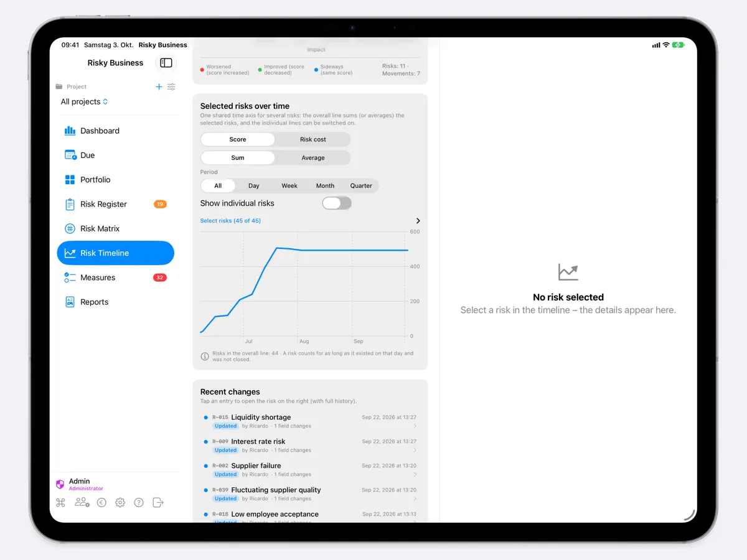
Task: Open settings gear icon
Action: [120, 502]
